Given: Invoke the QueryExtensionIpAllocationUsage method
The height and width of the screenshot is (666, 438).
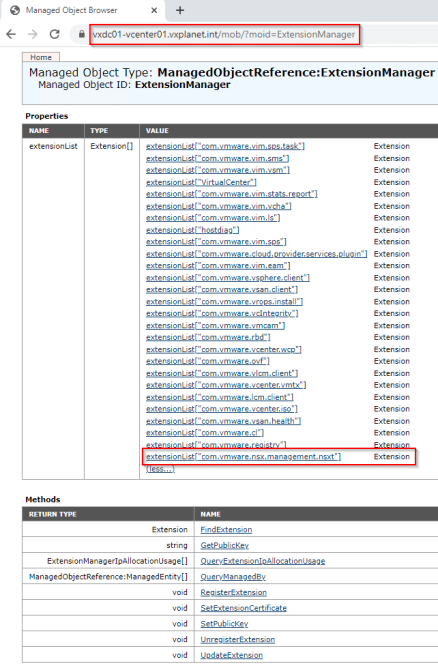Looking at the screenshot, I should tap(263, 561).
